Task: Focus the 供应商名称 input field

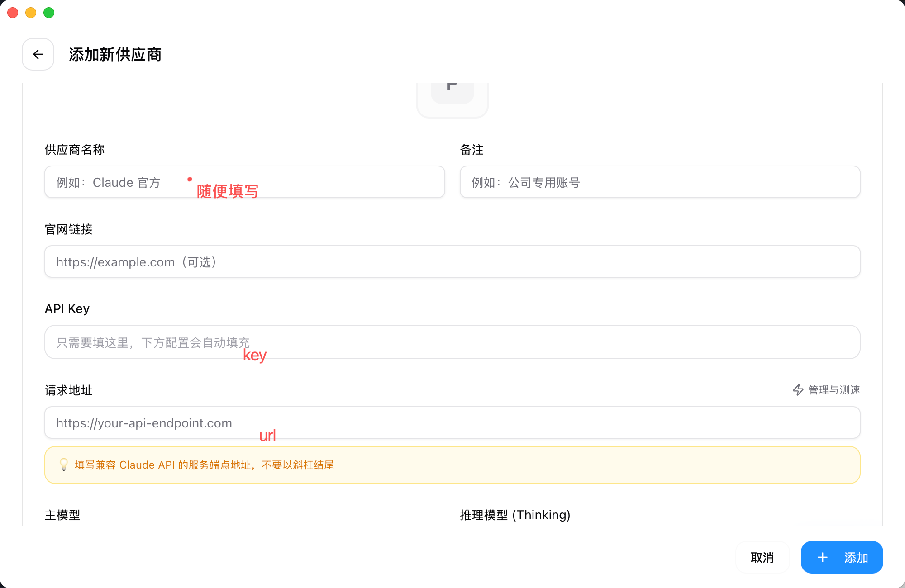Action: [x=317, y=182]
